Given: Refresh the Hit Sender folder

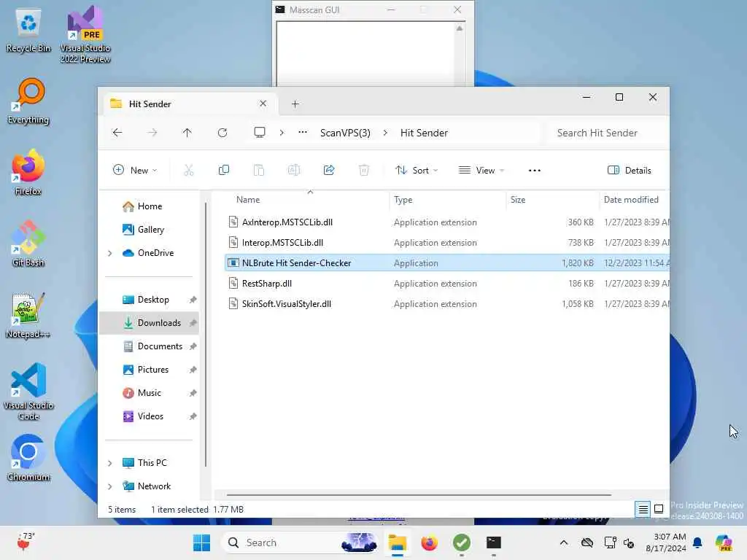Looking at the screenshot, I should 222,133.
